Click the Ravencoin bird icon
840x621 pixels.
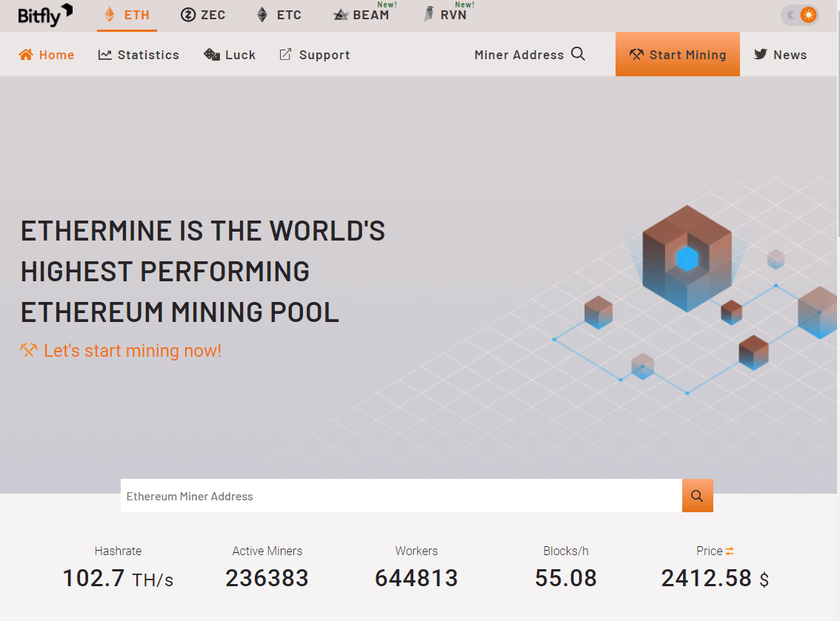[x=429, y=14]
